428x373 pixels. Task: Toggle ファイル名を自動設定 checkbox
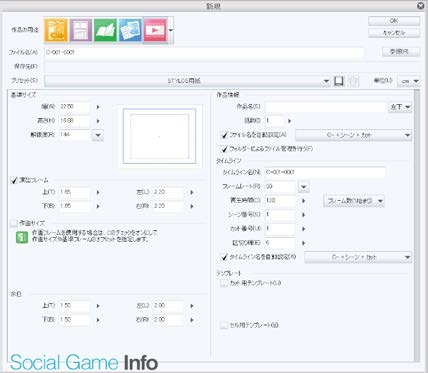[x=224, y=135]
